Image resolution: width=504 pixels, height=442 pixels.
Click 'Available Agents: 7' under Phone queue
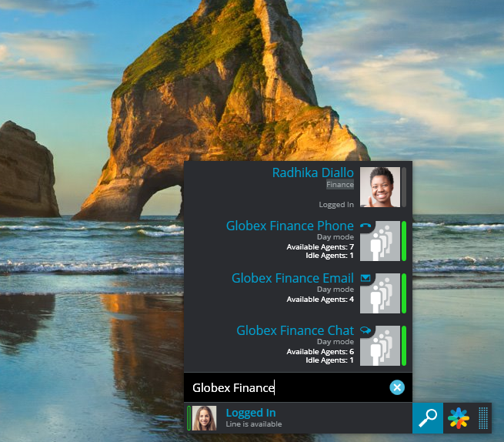point(320,246)
